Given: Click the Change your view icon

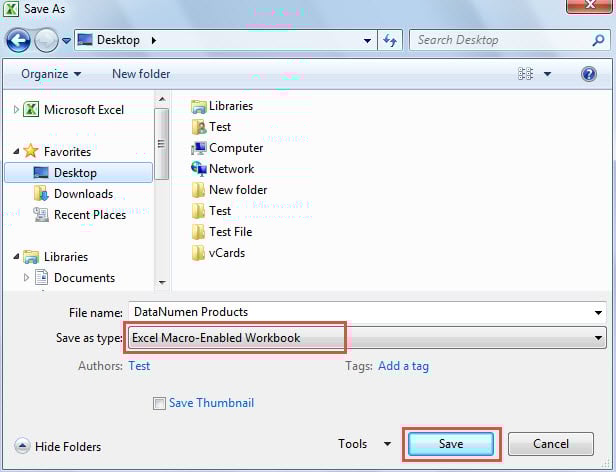Looking at the screenshot, I should [526, 74].
